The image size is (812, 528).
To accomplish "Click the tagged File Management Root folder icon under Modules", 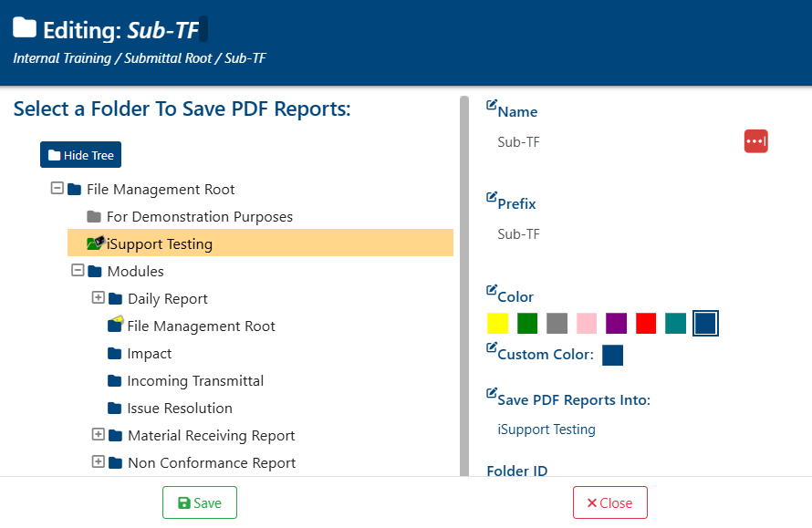I will pos(116,324).
